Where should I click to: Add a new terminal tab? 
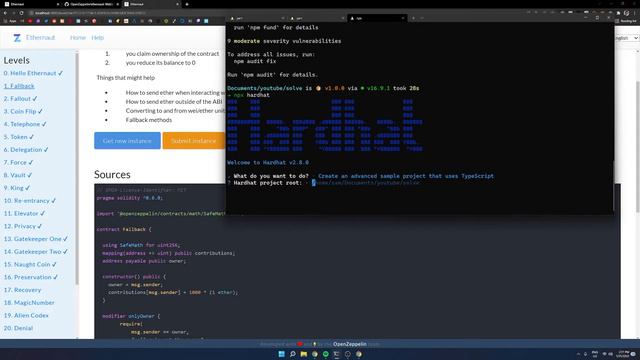(x=413, y=18)
